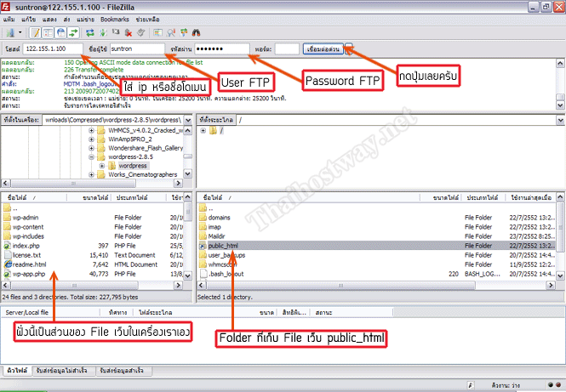Open the Bookmarks menu
The image size is (566, 392).
(115, 20)
